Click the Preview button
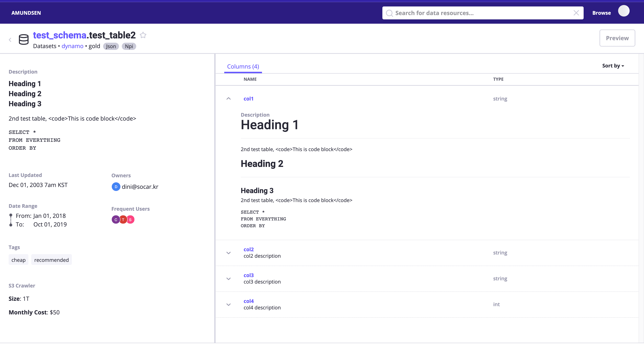This screenshot has height=346, width=644. tap(617, 38)
